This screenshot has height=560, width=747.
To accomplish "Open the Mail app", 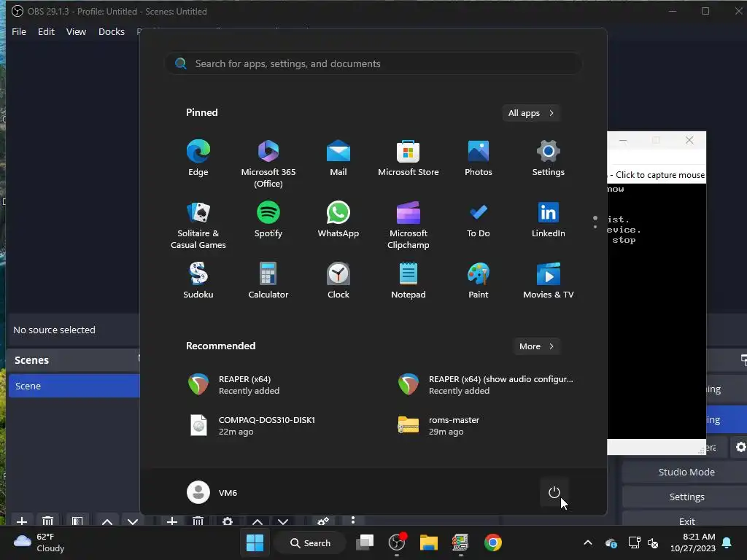I will [x=338, y=158].
